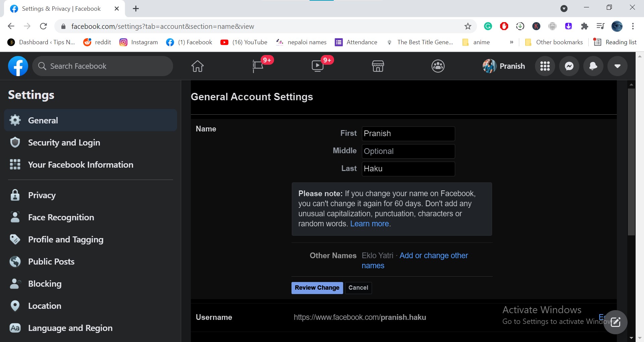Open Privacy settings

click(91, 195)
